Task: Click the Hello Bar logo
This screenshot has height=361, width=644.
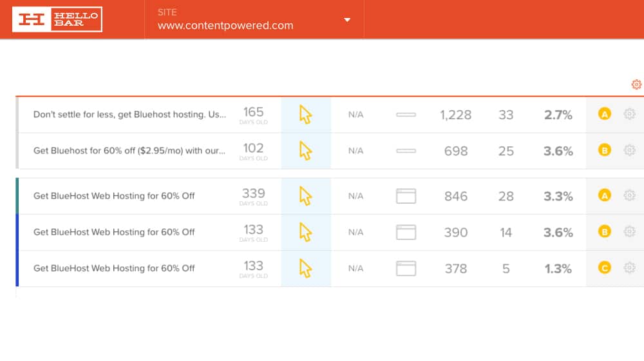Action: pos(57,19)
